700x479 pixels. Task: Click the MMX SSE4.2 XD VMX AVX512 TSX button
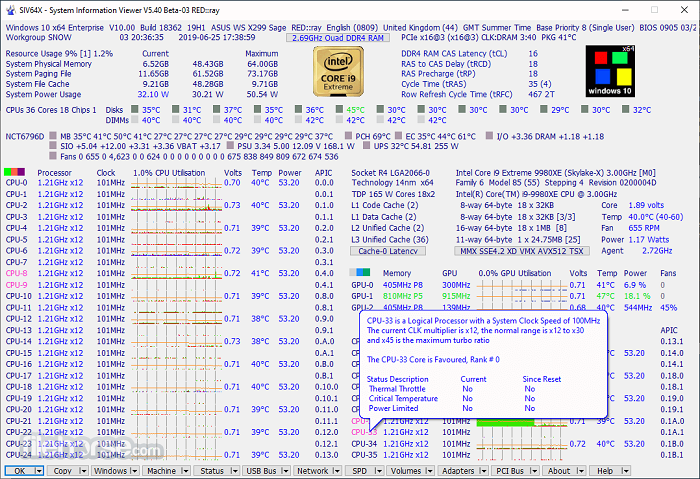coord(522,251)
